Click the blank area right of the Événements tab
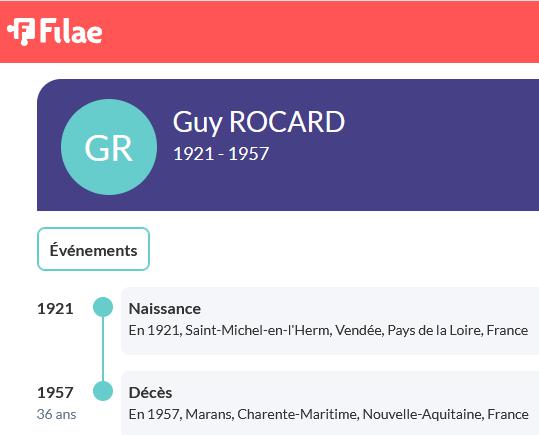The width and height of the screenshot is (539, 435). point(344,249)
